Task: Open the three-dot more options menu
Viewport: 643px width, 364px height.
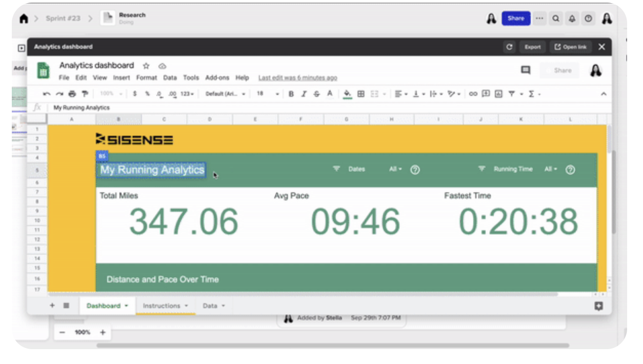Action: click(539, 18)
